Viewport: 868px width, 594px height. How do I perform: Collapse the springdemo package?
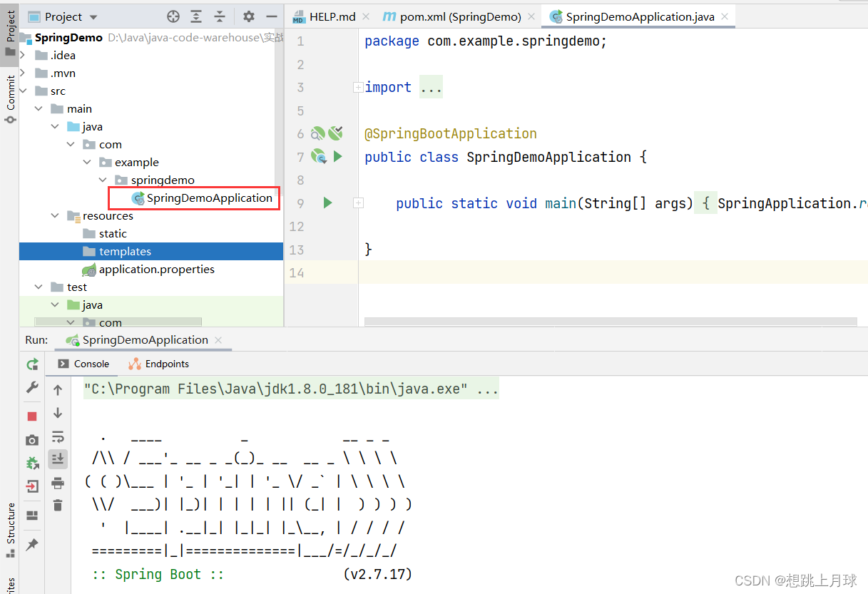tap(103, 180)
